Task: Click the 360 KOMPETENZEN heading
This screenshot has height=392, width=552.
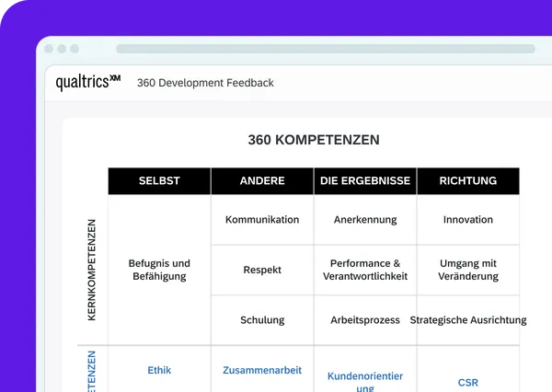Action: click(x=314, y=140)
